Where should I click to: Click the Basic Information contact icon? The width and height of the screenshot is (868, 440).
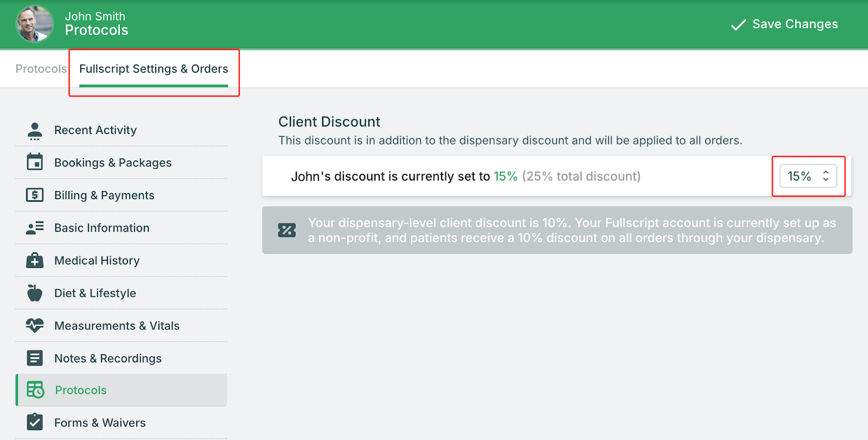[x=35, y=228]
